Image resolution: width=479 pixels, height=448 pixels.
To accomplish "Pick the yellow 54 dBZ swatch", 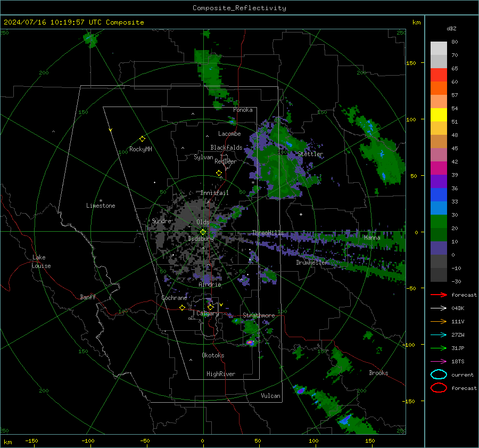I will 439,115.
